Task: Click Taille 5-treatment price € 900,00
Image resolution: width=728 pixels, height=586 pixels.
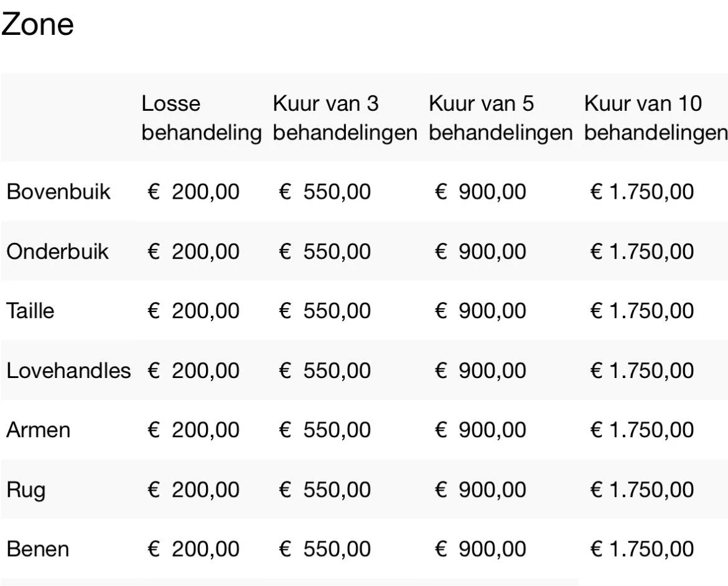Action: pyautogui.click(x=480, y=310)
